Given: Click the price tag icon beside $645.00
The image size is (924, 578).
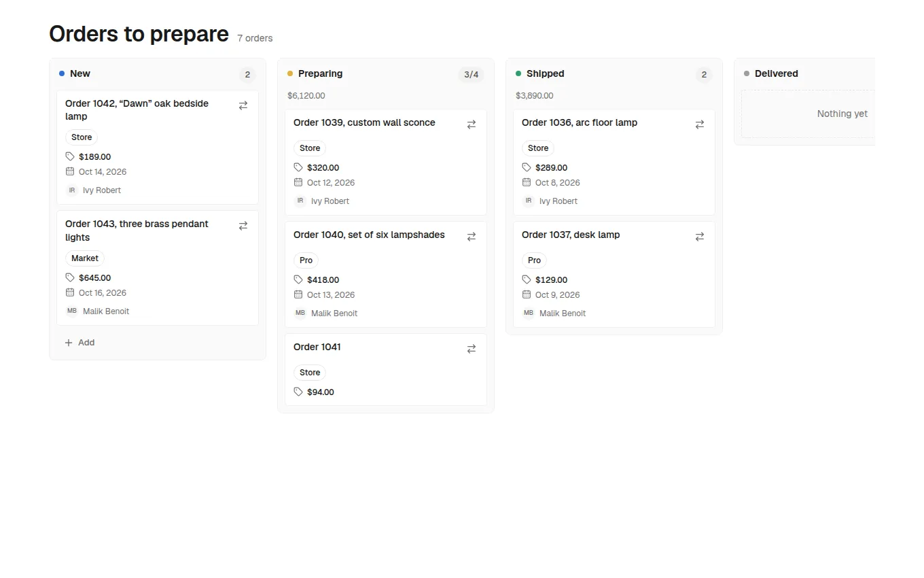Looking at the screenshot, I should tap(70, 277).
